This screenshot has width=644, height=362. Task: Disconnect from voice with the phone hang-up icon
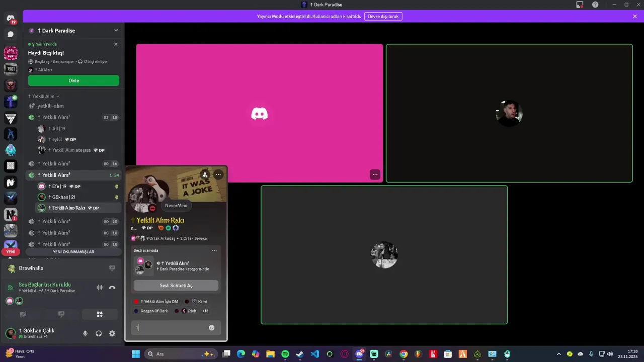point(112,288)
